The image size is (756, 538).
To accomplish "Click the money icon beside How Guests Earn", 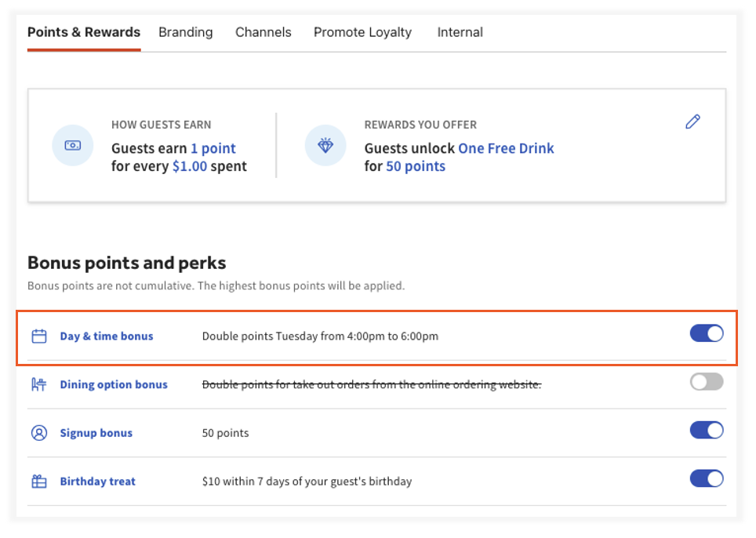I will coord(72,146).
